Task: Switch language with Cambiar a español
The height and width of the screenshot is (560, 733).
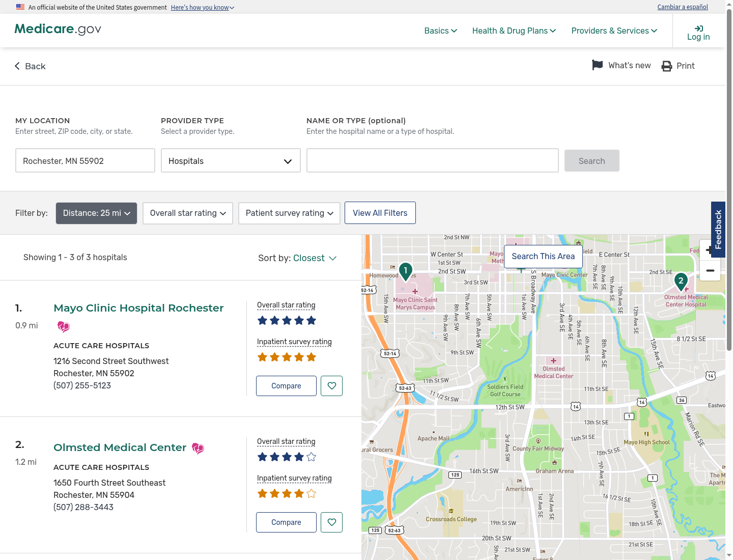Action: tap(683, 7)
